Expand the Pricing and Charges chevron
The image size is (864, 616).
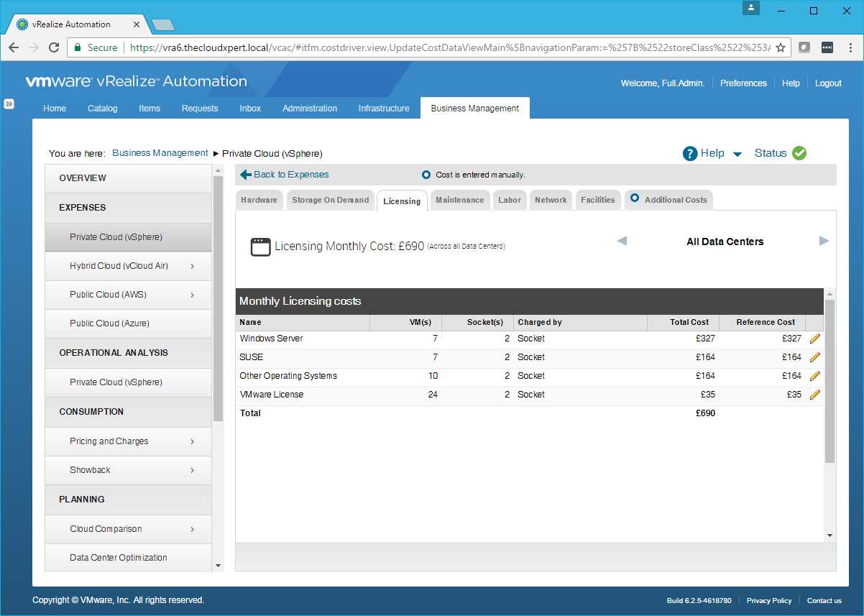(193, 441)
